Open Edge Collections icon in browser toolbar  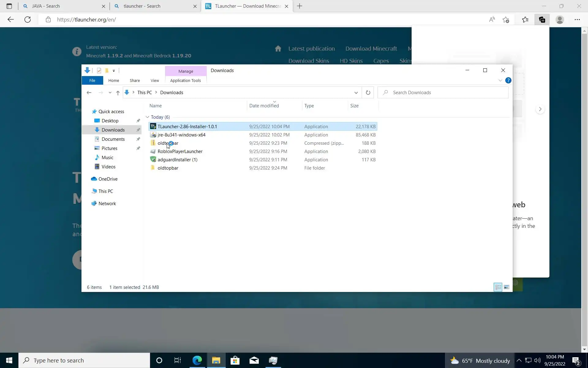[542, 20]
